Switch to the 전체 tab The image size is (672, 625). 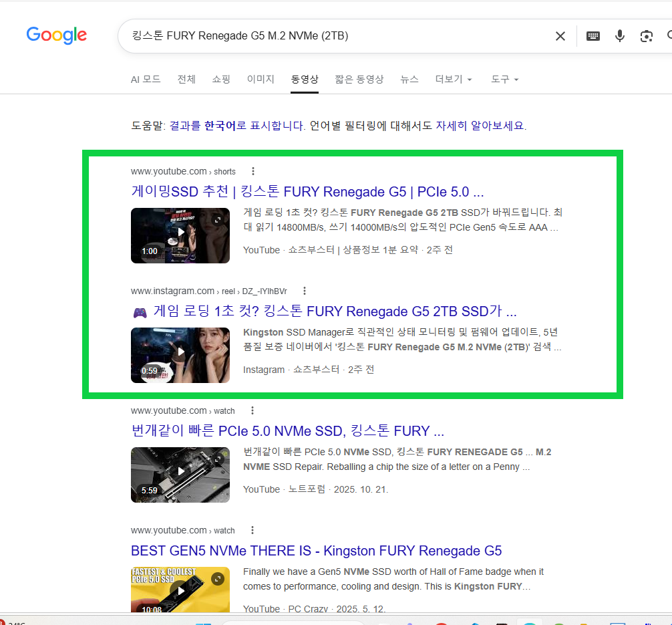click(x=186, y=80)
